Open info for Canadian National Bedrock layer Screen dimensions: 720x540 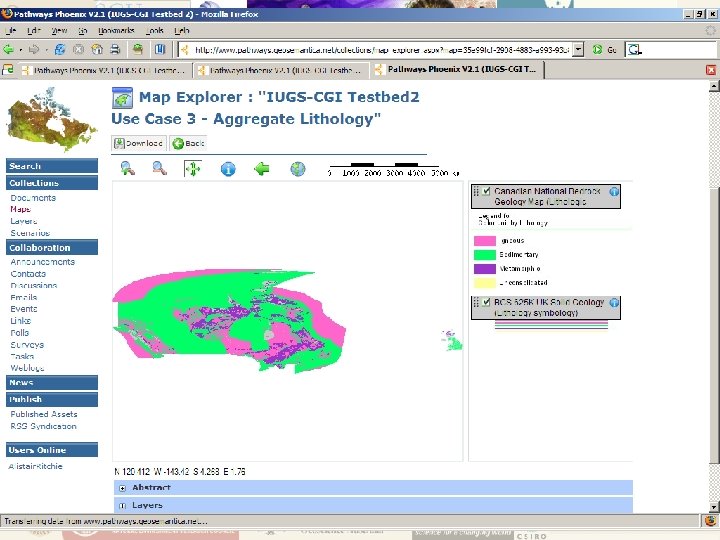[614, 191]
